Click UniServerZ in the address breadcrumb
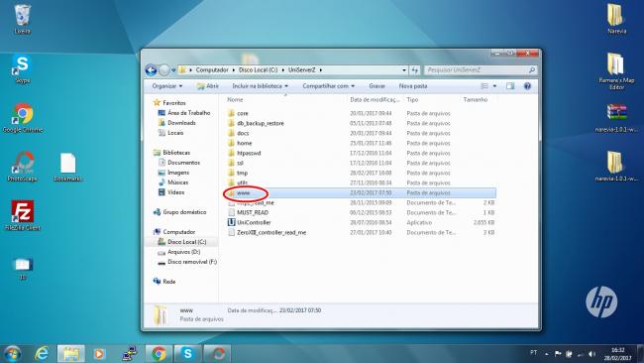Viewport: 644px width, 363px height. click(302, 69)
